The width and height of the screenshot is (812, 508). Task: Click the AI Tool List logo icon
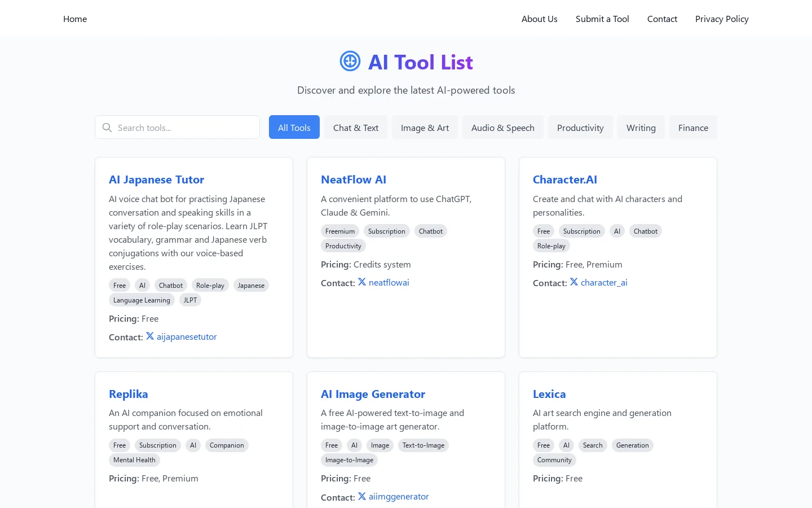click(350, 62)
